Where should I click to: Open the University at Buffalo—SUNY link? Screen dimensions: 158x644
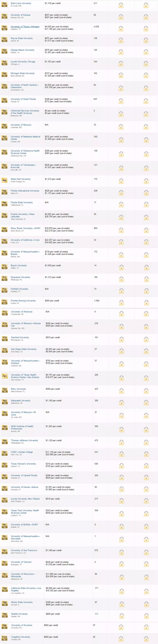click(25, 524)
